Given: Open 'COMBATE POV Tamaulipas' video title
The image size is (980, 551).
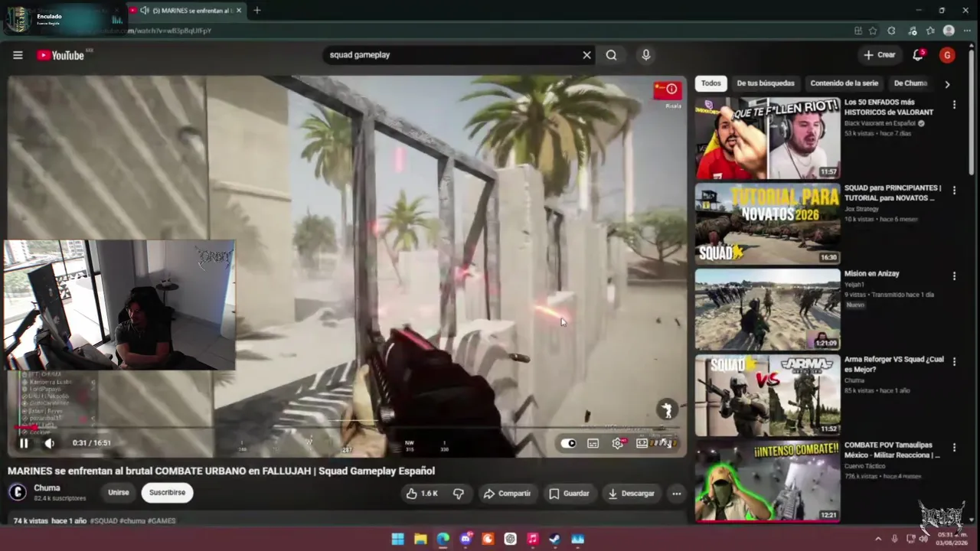Looking at the screenshot, I should pyautogui.click(x=893, y=450).
